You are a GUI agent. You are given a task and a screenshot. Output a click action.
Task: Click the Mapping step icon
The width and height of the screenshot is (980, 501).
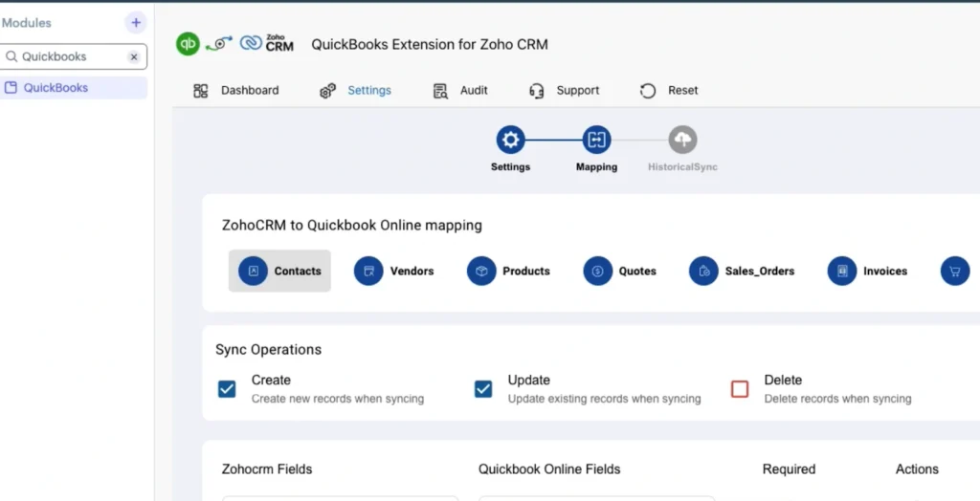coord(597,140)
